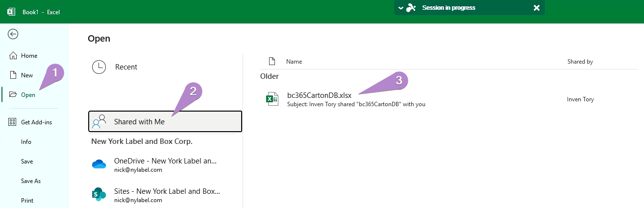Click the Older group heading
This screenshot has width=644, height=208.
[x=270, y=76]
